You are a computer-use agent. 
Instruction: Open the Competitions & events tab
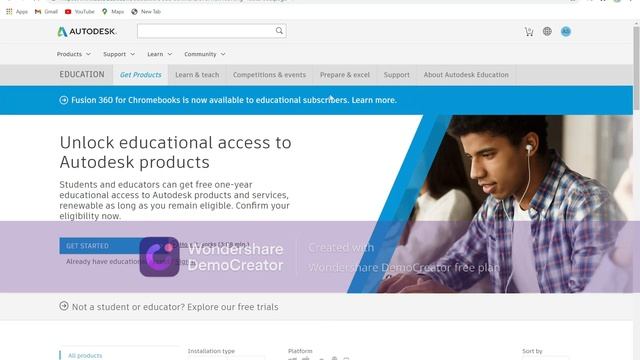(x=269, y=75)
